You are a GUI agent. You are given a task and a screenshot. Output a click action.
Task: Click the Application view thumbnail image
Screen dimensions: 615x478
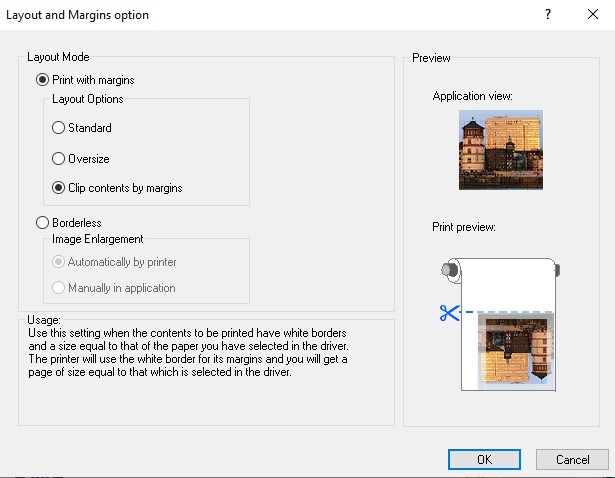point(501,150)
